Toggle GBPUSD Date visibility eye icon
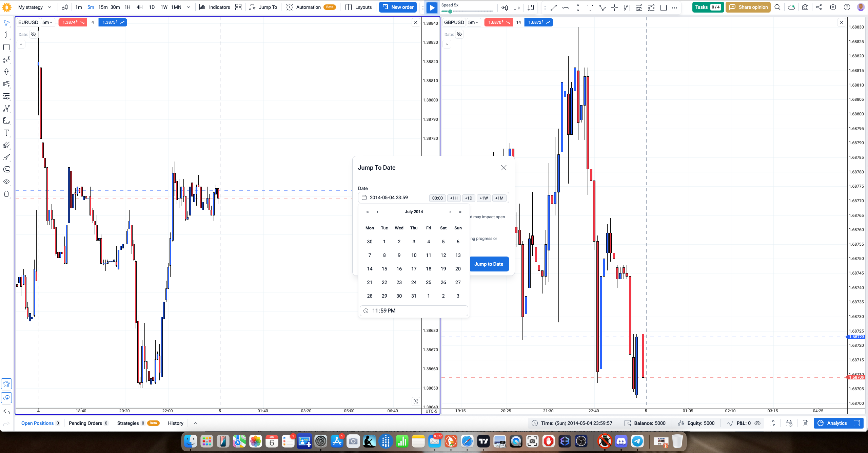This screenshot has width=868, height=453. [x=459, y=34]
